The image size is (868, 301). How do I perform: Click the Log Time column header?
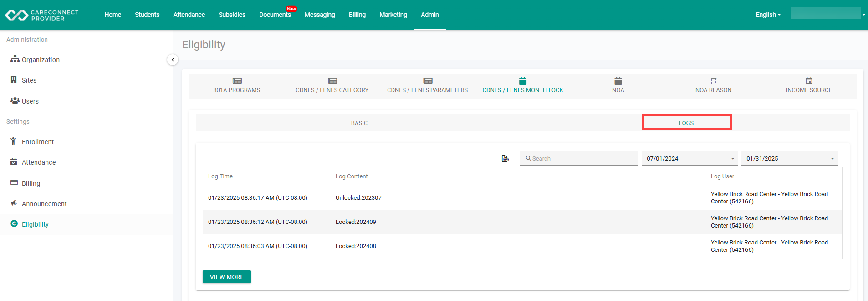(x=220, y=176)
